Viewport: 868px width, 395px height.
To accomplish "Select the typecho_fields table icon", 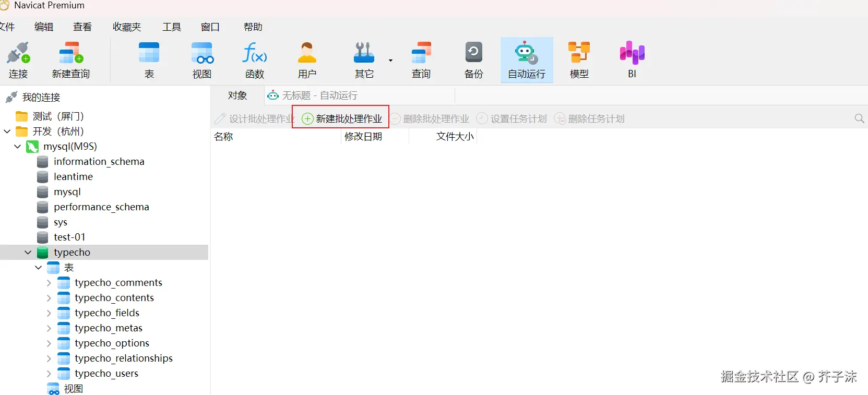I will [64, 313].
